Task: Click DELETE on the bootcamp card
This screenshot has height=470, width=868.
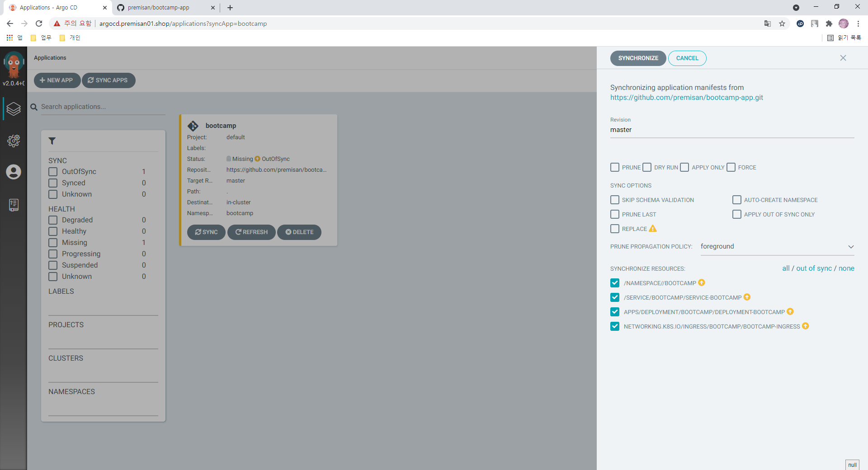Action: (x=299, y=232)
